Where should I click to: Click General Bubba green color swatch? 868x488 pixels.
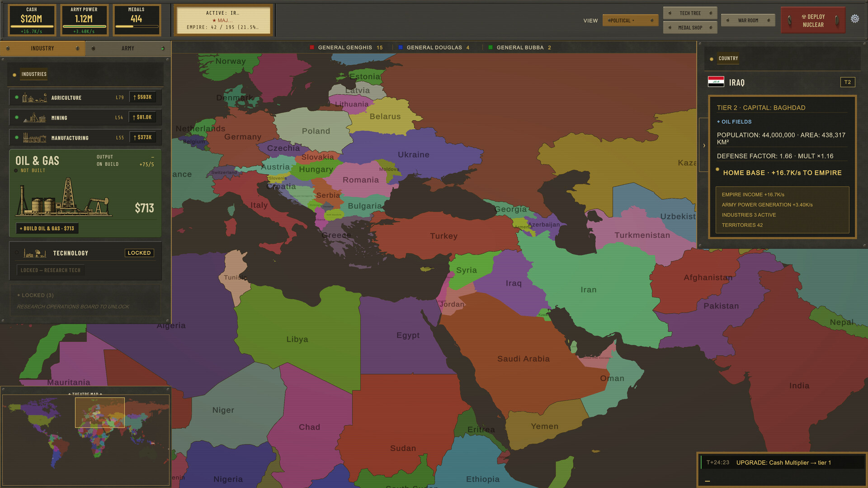[491, 47]
